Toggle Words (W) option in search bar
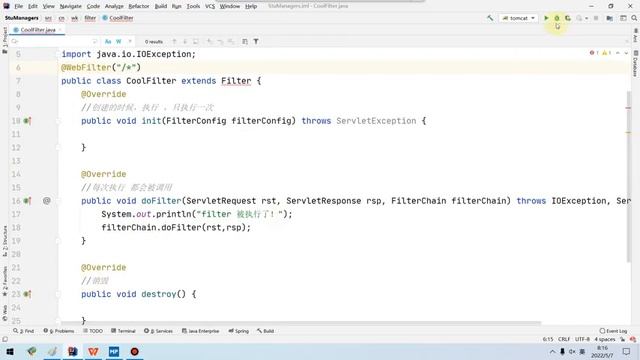The image size is (640, 360). (119, 42)
